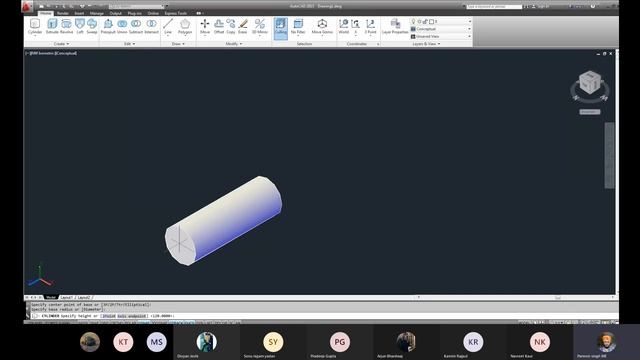Expand the Layers & View panel dropdown
The width and height of the screenshot is (640, 360).
coord(426,44)
